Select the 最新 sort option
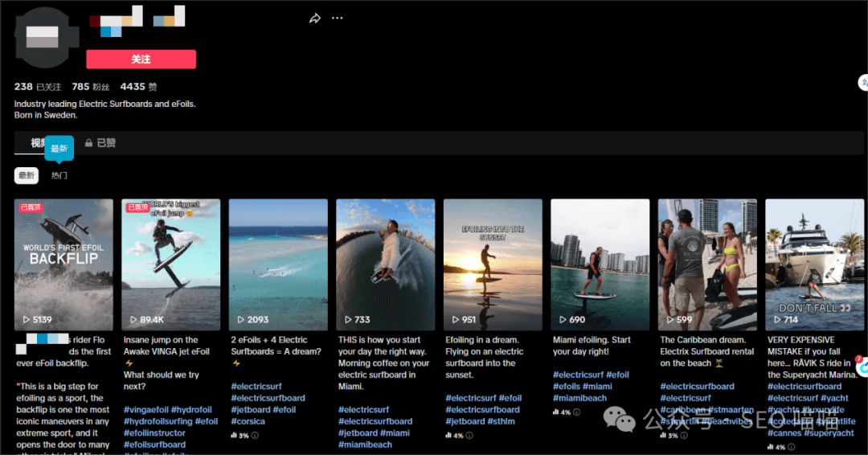 (27, 175)
